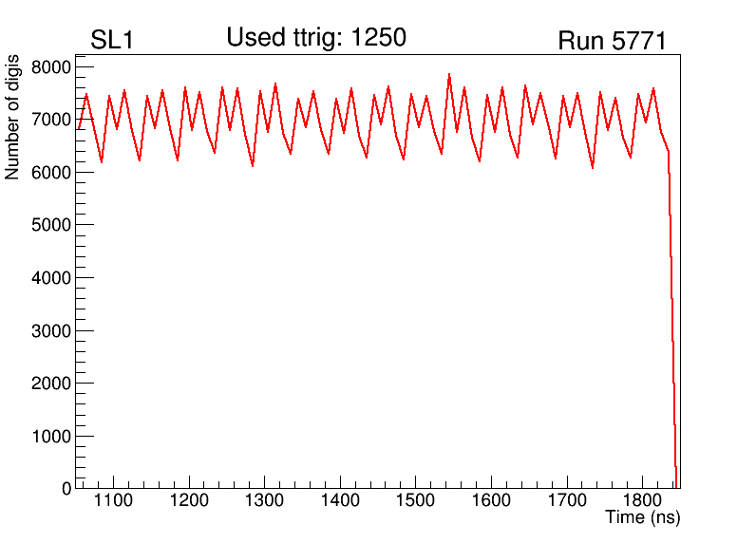Click the 1000 y-axis tick label
The width and height of the screenshot is (756, 543).
[x=51, y=436]
